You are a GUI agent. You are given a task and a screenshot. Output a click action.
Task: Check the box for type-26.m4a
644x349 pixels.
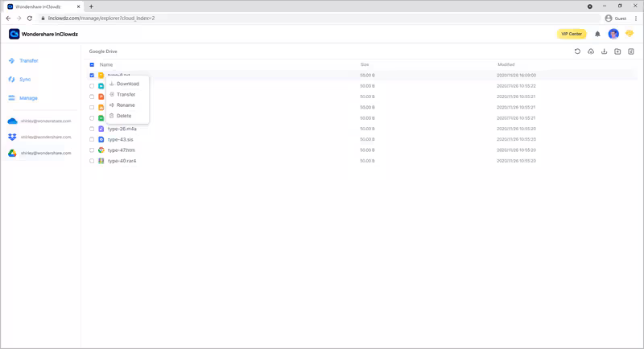point(92,129)
